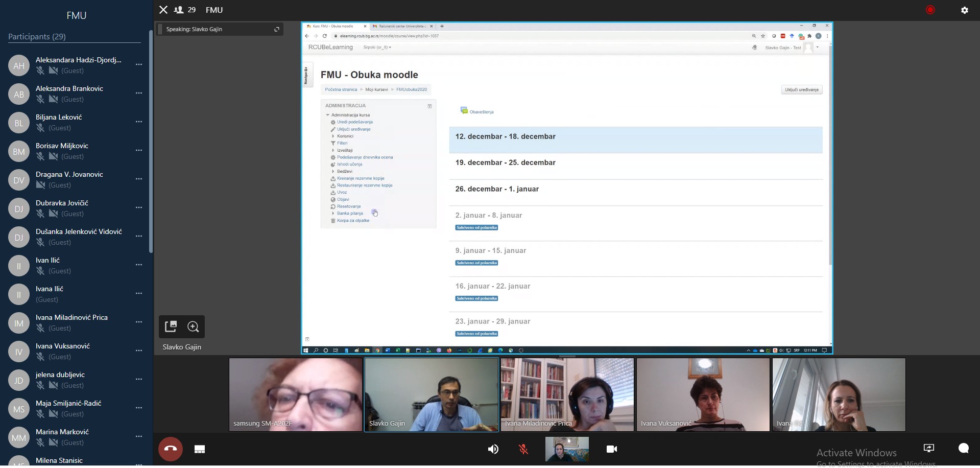980x468 pixels.
Task: Click the participant count icon showing 29
Action: click(x=179, y=10)
